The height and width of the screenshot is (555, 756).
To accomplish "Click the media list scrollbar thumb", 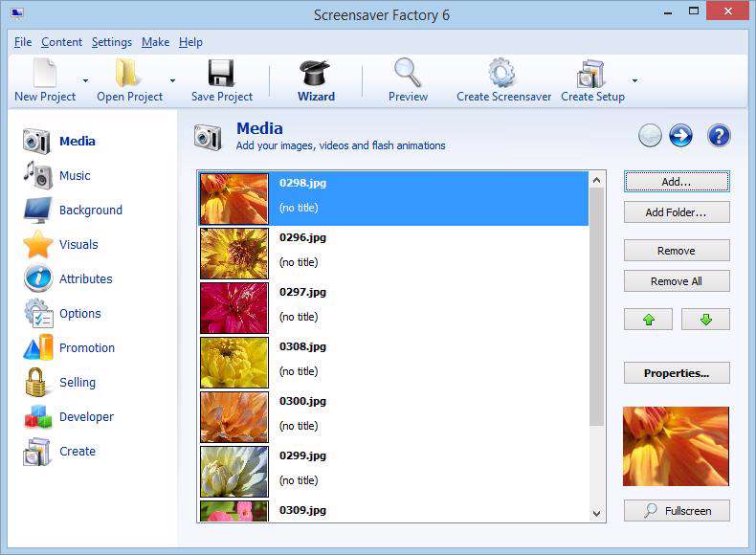I will pyautogui.click(x=596, y=306).
